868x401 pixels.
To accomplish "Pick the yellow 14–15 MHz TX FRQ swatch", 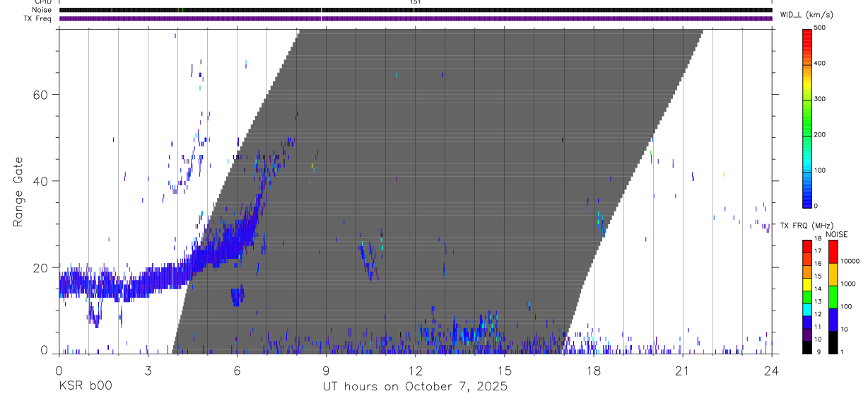I will (807, 284).
